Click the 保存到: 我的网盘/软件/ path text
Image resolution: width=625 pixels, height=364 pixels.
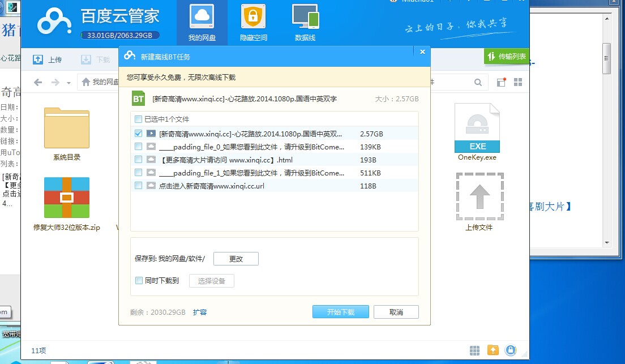coord(170,259)
